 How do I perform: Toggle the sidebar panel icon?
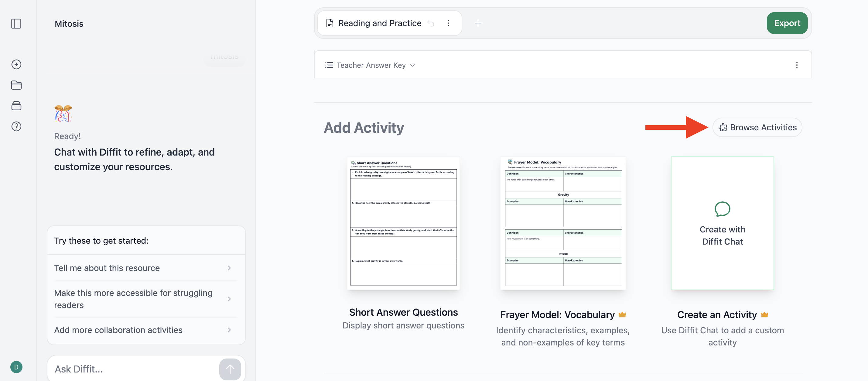click(16, 24)
